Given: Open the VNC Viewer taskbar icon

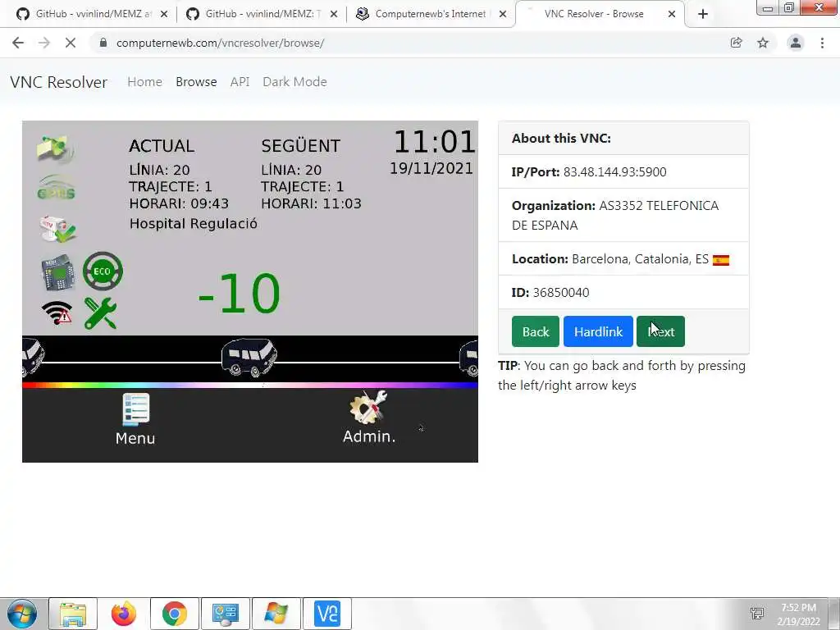Looking at the screenshot, I should point(327,614).
